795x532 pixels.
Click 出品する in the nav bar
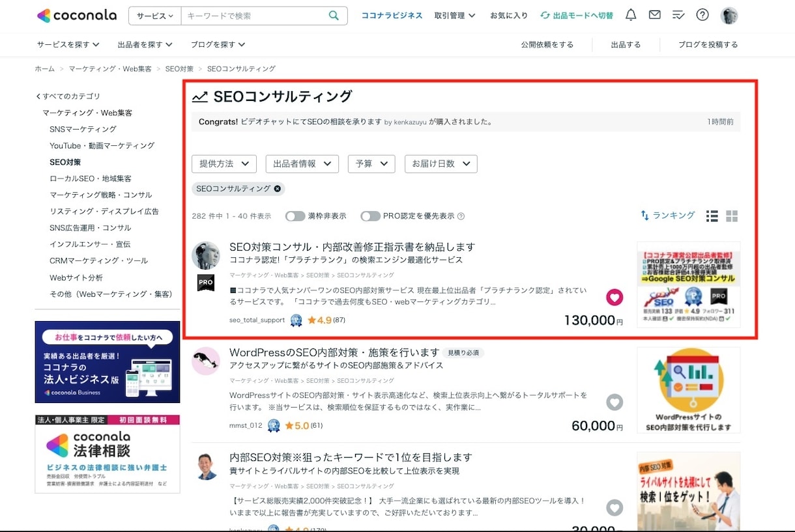[x=626, y=44]
